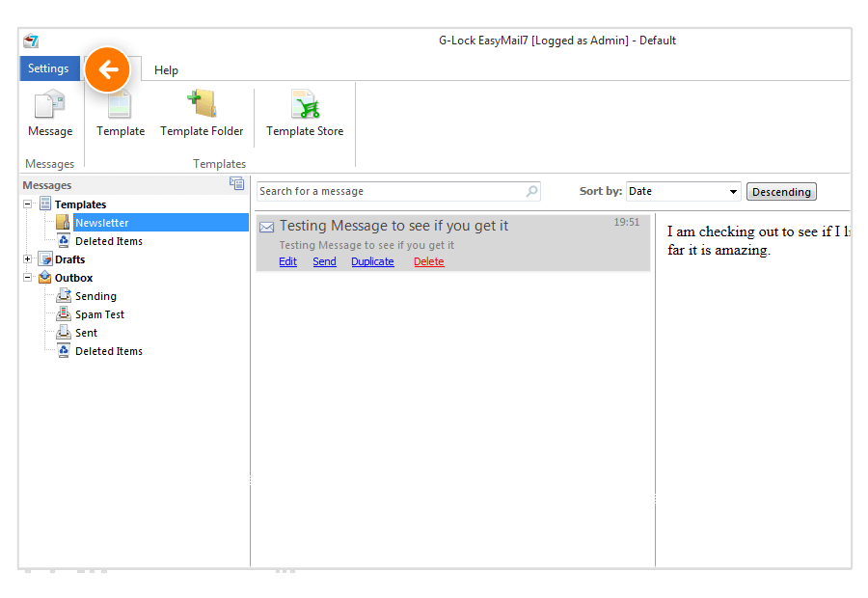This screenshot has height=598, width=868.
Task: Expand the Drafts tree node
Action: pos(27,259)
